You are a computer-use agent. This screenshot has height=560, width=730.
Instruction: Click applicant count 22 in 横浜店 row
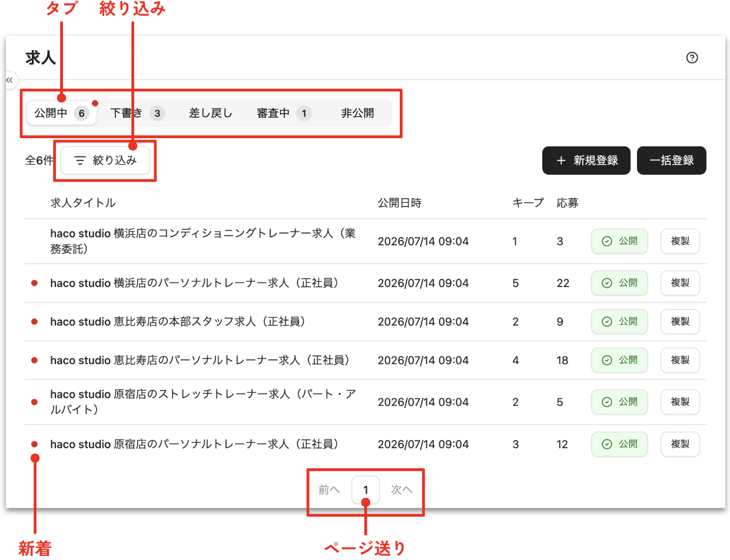[563, 283]
